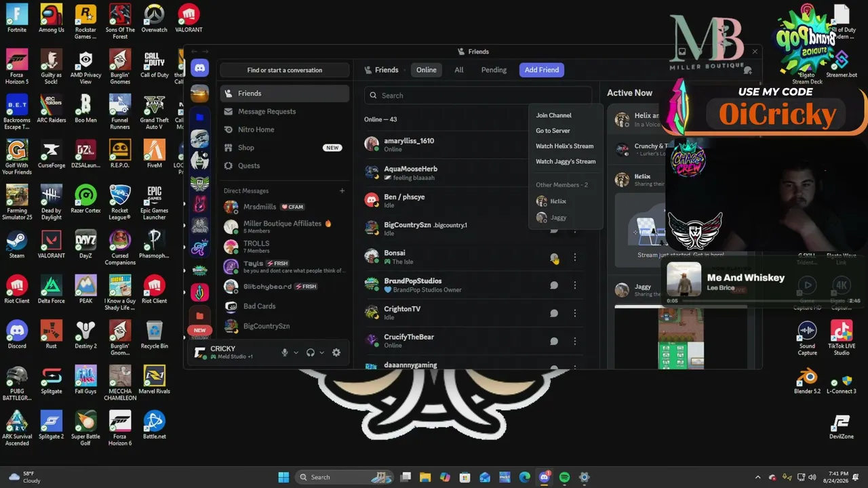The image size is (868, 488).
Task: Deafen audio using the headphones icon
Action: coord(311,352)
